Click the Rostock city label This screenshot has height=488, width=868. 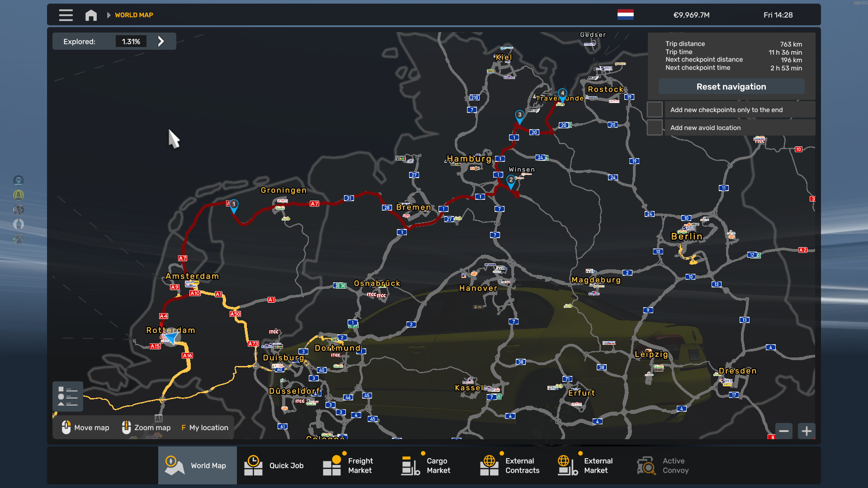[x=606, y=89]
